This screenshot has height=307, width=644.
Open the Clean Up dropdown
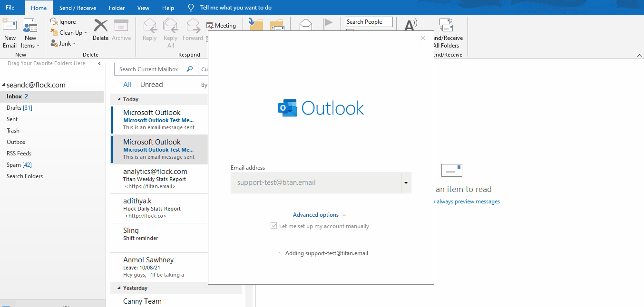(x=69, y=33)
